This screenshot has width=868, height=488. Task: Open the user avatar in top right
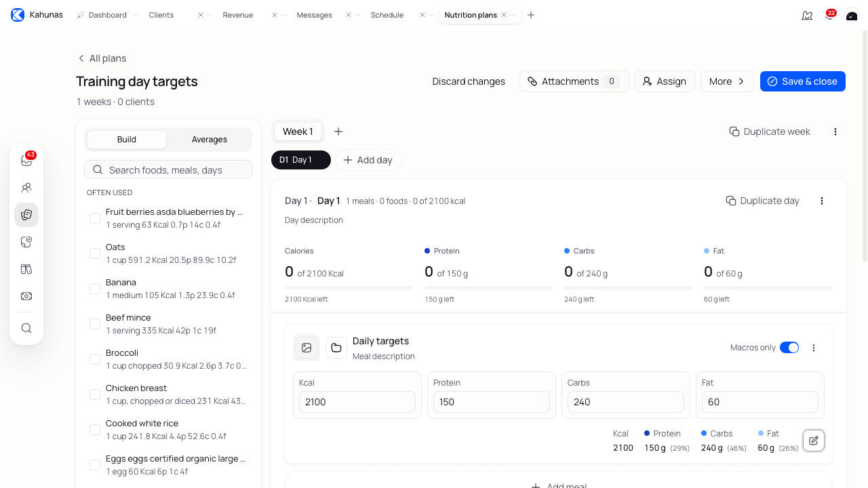[852, 15]
